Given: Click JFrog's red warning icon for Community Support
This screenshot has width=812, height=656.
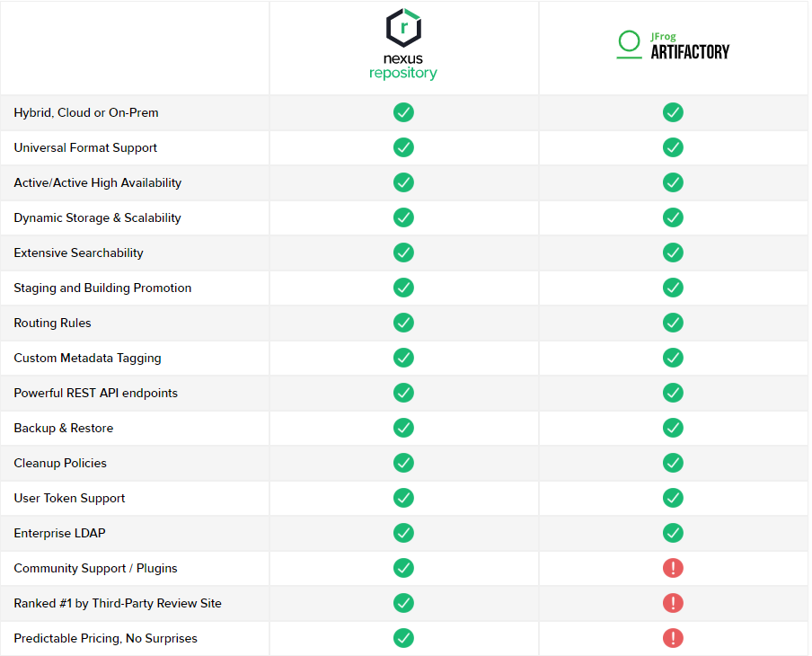Looking at the screenshot, I should click(673, 568).
